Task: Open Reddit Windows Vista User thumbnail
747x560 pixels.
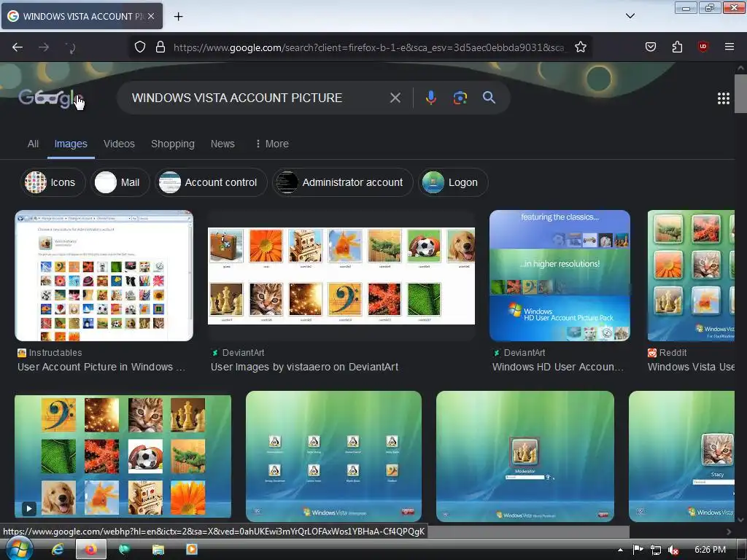Action: tap(691, 276)
